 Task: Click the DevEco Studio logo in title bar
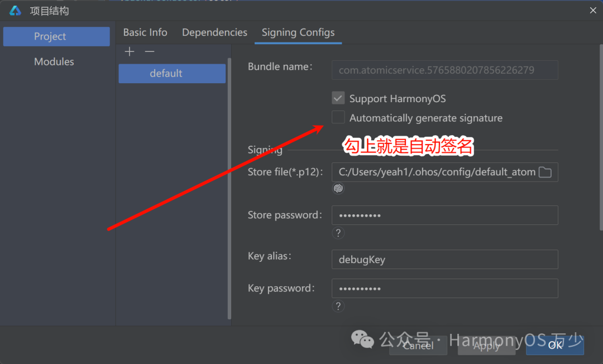(16, 11)
